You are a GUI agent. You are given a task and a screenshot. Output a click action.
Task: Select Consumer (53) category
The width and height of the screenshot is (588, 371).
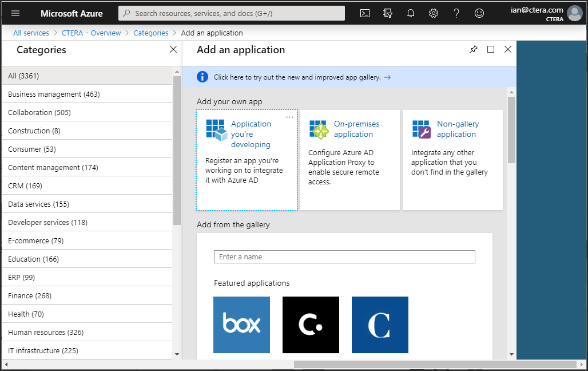pos(87,149)
